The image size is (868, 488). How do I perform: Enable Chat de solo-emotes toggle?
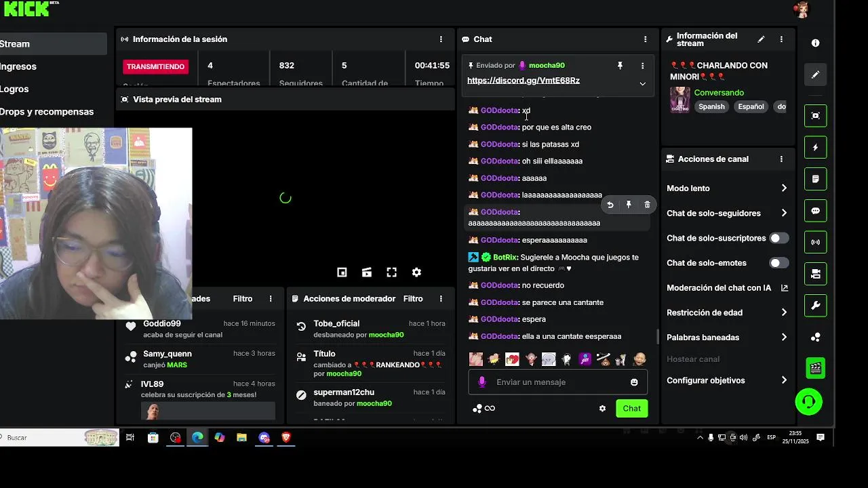click(x=779, y=263)
